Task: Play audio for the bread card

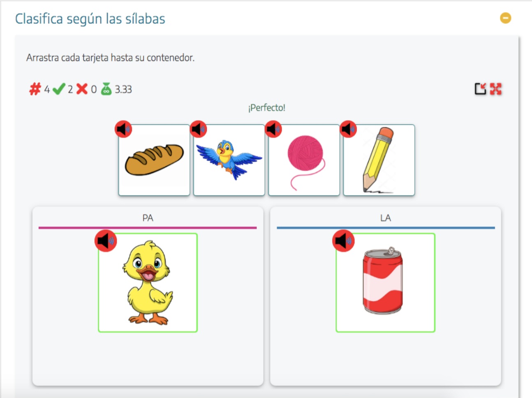Action: (123, 129)
